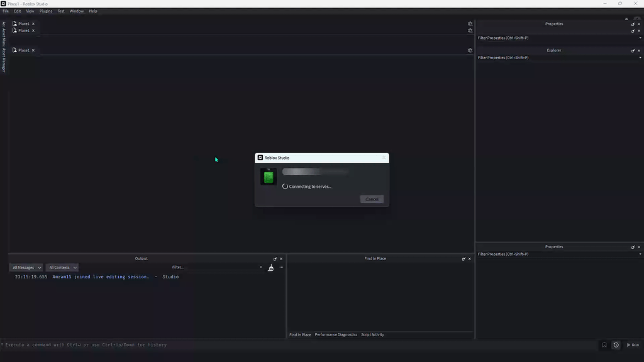
Task: Open the All Messages dropdown
Action: pos(26,268)
